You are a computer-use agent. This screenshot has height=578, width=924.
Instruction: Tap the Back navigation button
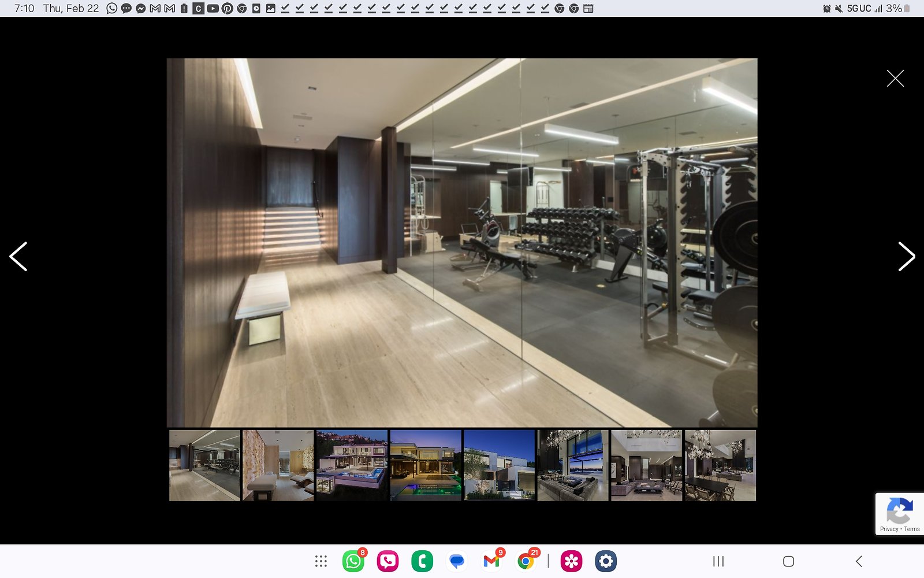tap(859, 561)
